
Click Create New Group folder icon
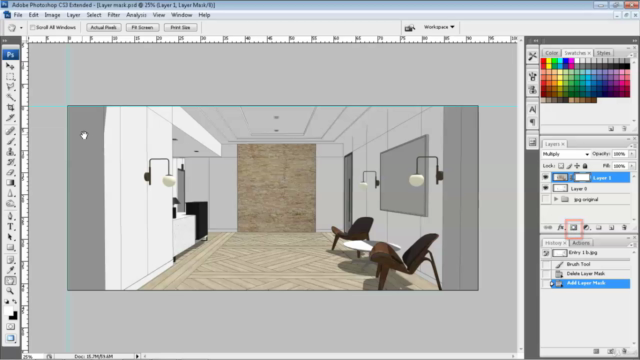pos(599,227)
